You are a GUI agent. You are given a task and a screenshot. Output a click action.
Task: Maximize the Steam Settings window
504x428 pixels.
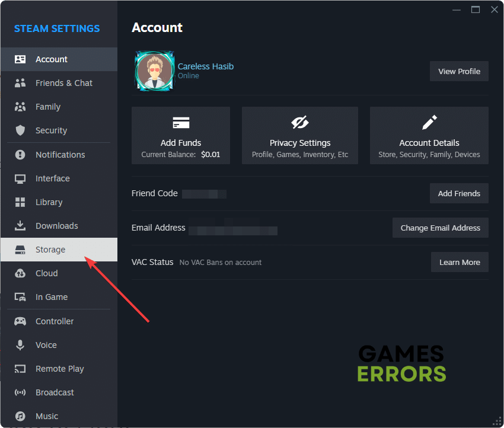tap(476, 9)
